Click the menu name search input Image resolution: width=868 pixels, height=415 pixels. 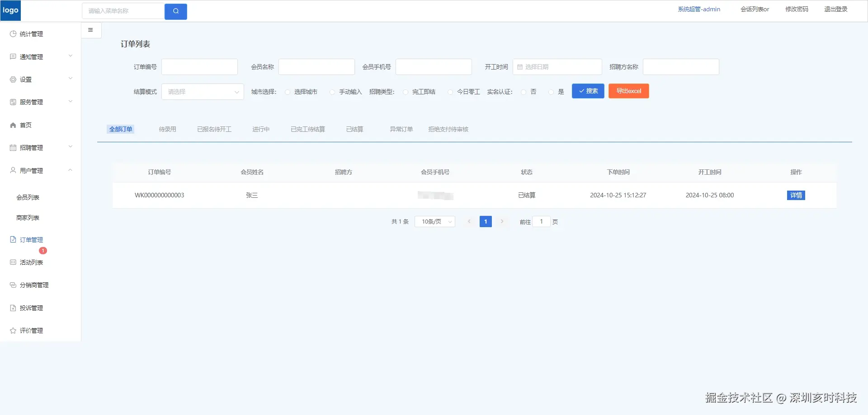coord(123,11)
